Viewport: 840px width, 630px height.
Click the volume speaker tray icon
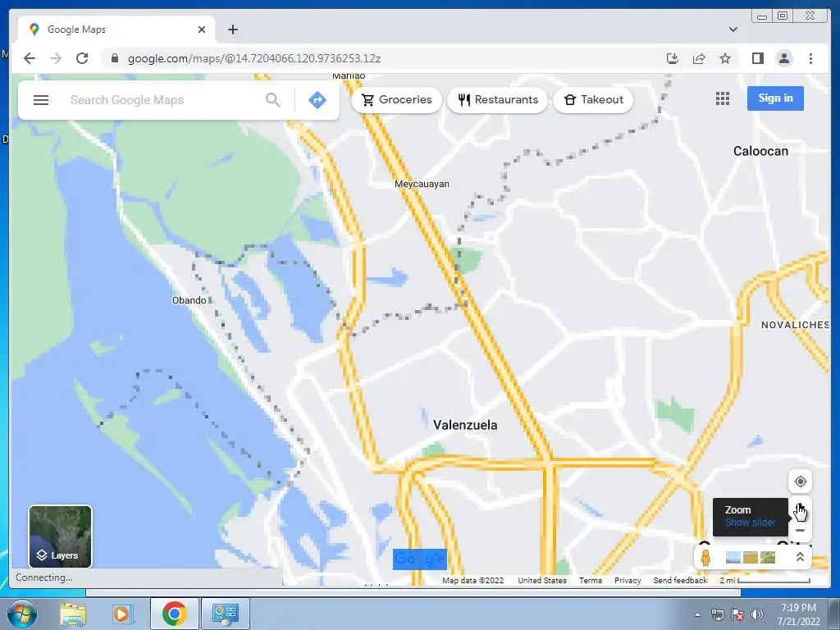(757, 614)
